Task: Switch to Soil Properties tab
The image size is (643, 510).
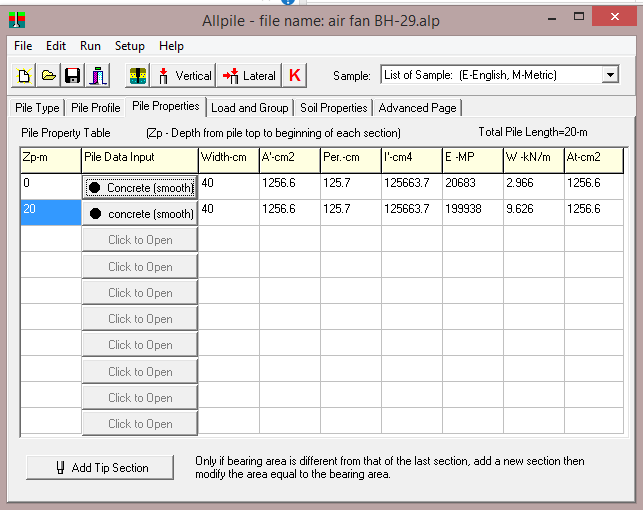Action: (334, 108)
